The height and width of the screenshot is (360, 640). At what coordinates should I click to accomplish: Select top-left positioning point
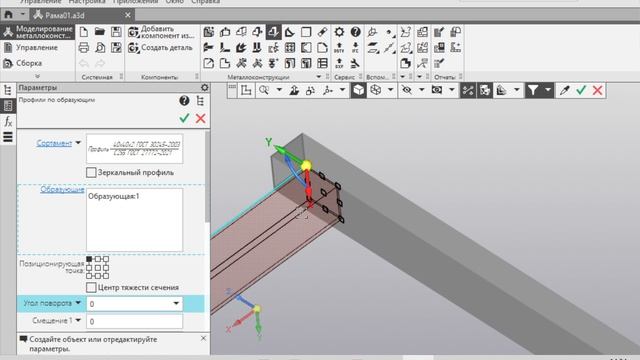click(89, 259)
